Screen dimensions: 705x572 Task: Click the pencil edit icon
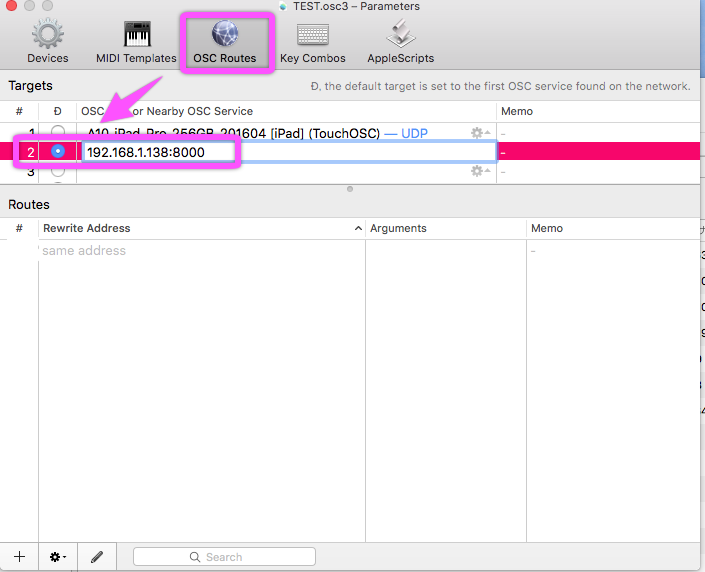(x=97, y=556)
